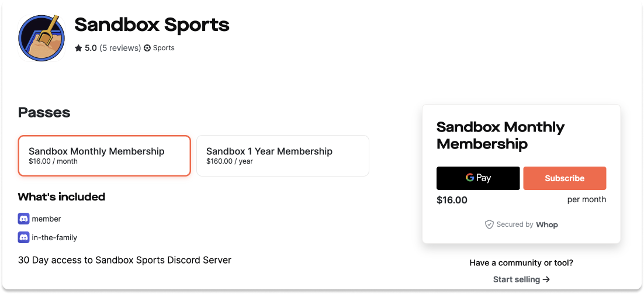This screenshot has width=644, height=294.
Task: Open the Start selling link
Action: coord(522,279)
